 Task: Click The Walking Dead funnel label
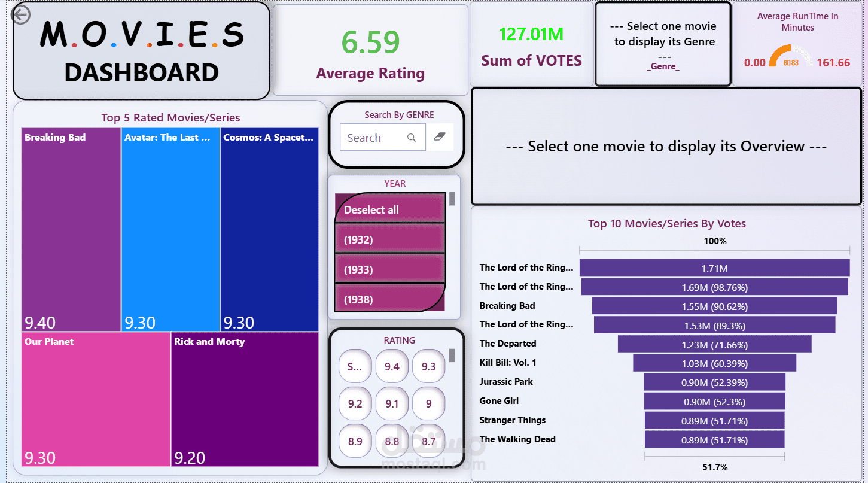tap(517, 439)
